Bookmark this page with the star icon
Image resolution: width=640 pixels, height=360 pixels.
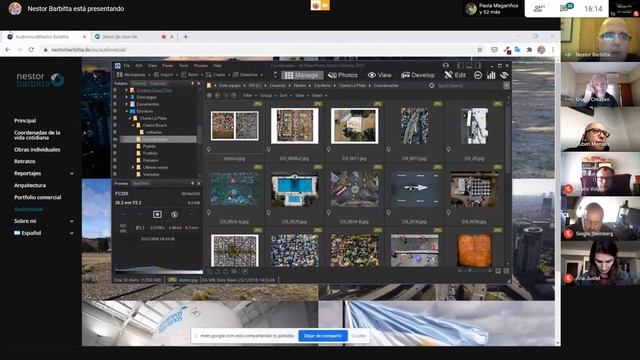[x=480, y=49]
